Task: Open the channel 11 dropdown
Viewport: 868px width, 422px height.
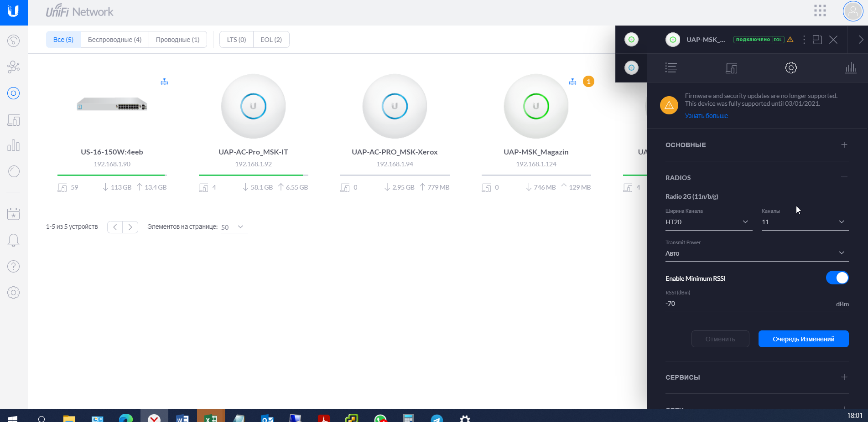Action: pos(805,222)
